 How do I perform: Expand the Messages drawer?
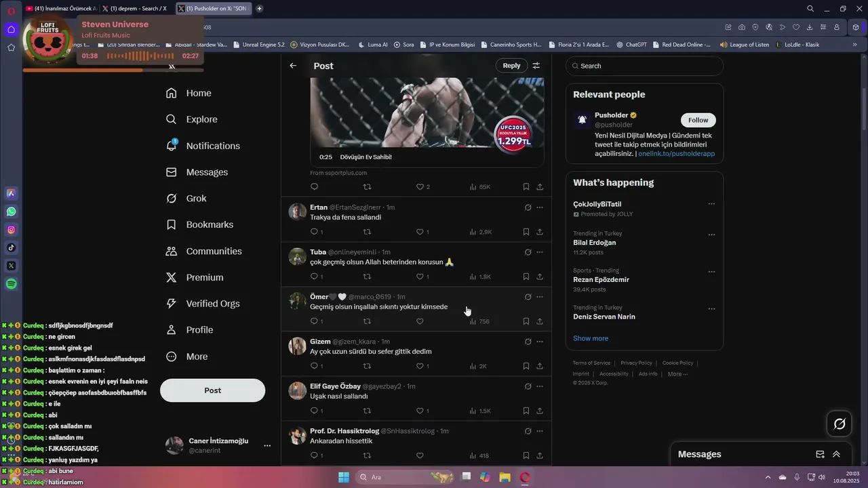[x=836, y=454]
